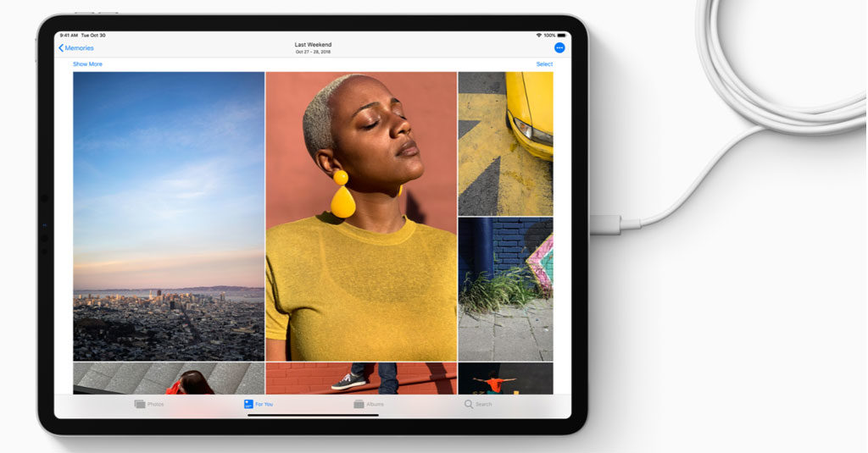The image size is (868, 453).
Task: Open the yellow car photo
Action: [505, 144]
